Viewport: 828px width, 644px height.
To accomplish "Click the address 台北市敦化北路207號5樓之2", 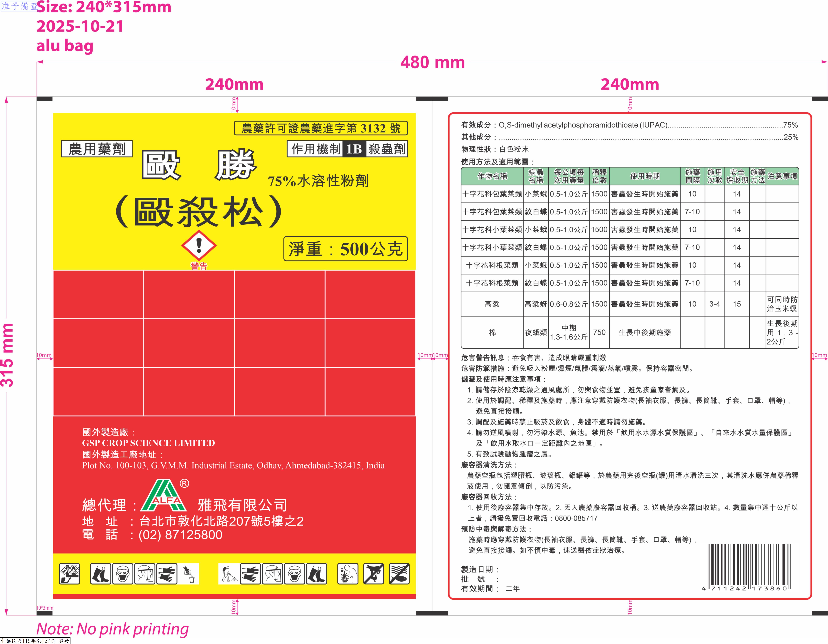I will [x=222, y=521].
